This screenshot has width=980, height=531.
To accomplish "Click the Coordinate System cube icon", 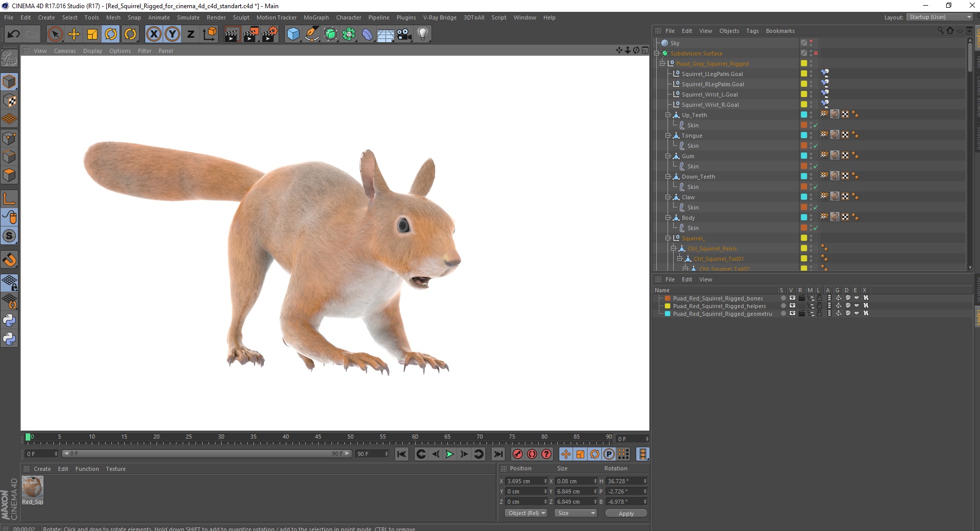I will coord(209,34).
